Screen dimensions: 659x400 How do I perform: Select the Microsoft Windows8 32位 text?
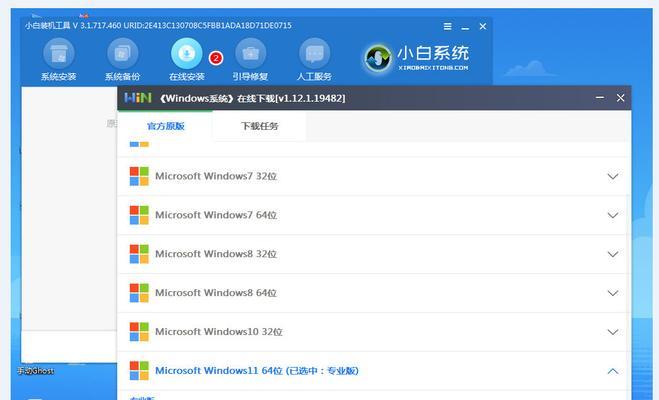click(216, 254)
